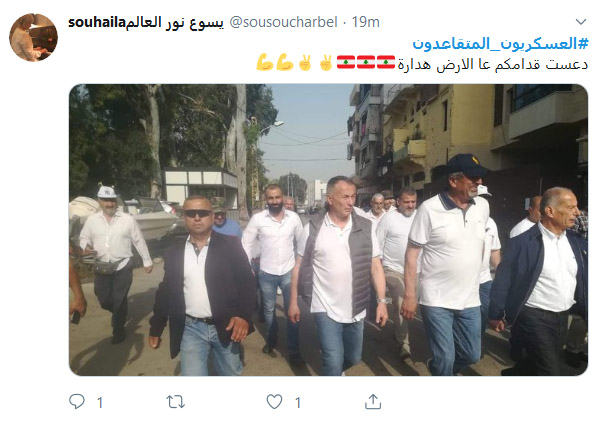Click the Arabic name يسوع نور العالم

click(175, 22)
